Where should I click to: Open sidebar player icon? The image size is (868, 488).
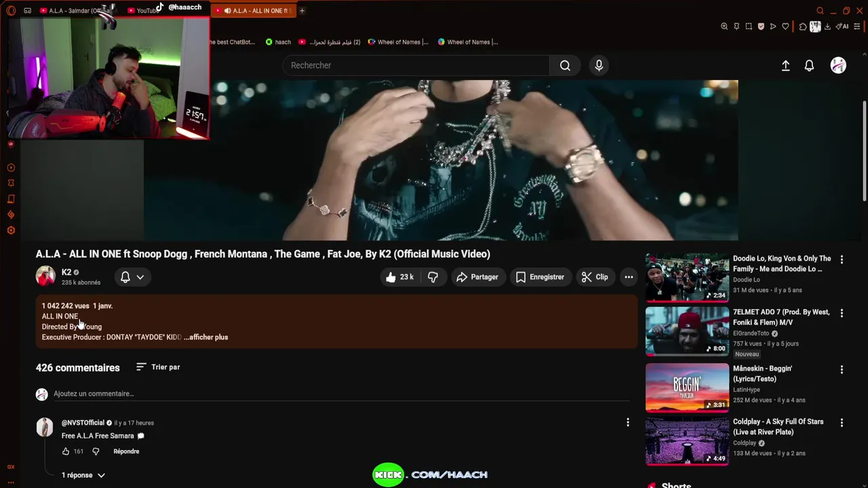[11, 167]
